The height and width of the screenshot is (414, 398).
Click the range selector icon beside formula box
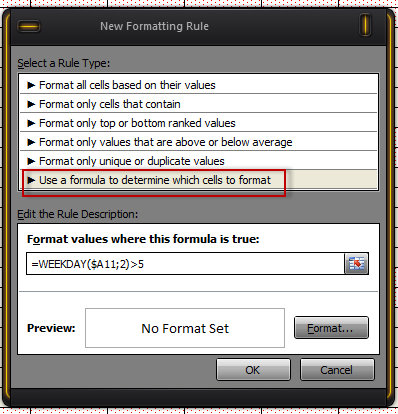pos(356,264)
